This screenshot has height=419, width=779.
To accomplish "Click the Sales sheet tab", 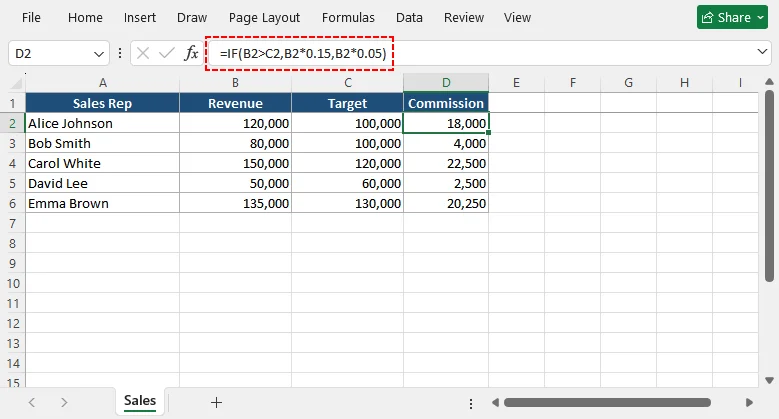I will point(140,401).
